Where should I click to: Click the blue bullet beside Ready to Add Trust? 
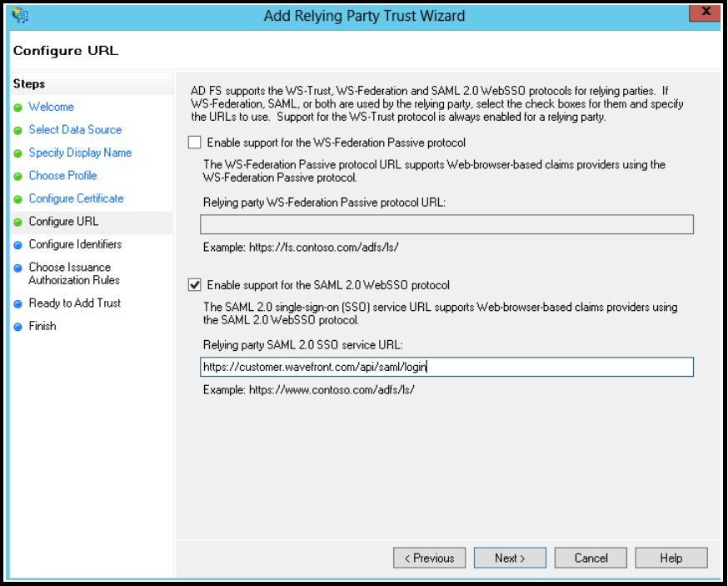coord(18,304)
